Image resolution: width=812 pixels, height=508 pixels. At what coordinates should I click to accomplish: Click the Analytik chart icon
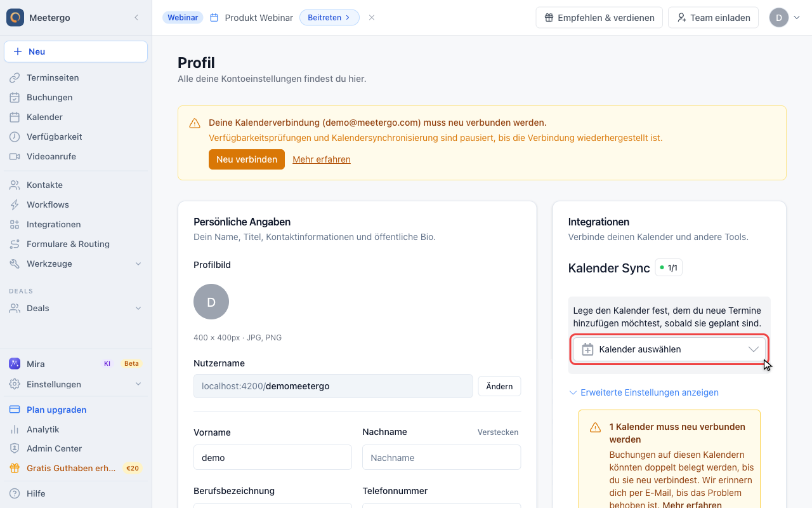click(x=15, y=429)
